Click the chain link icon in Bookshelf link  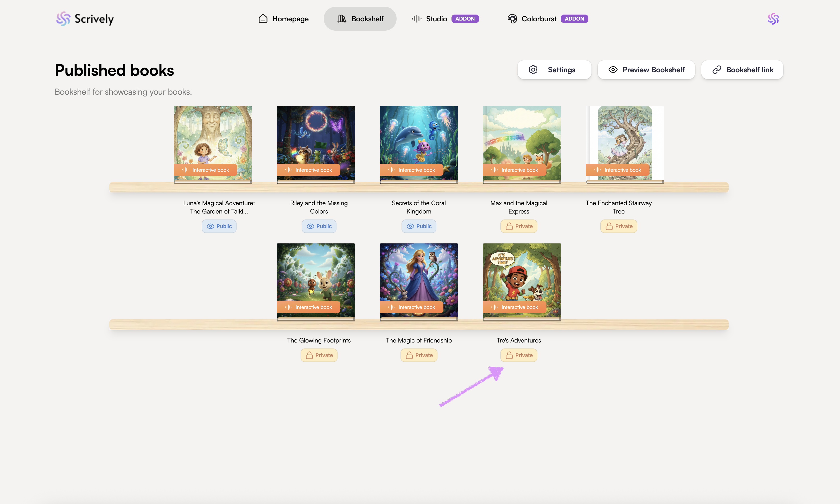click(717, 70)
